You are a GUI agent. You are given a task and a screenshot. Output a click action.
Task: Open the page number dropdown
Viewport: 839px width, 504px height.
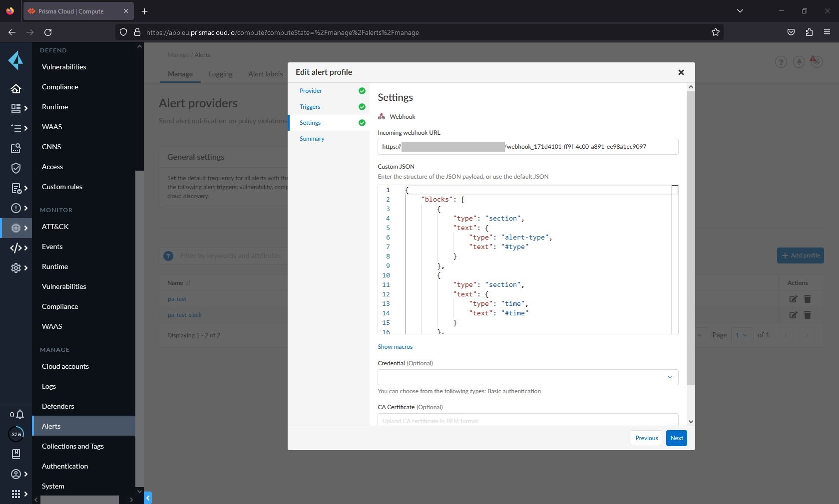tap(742, 335)
